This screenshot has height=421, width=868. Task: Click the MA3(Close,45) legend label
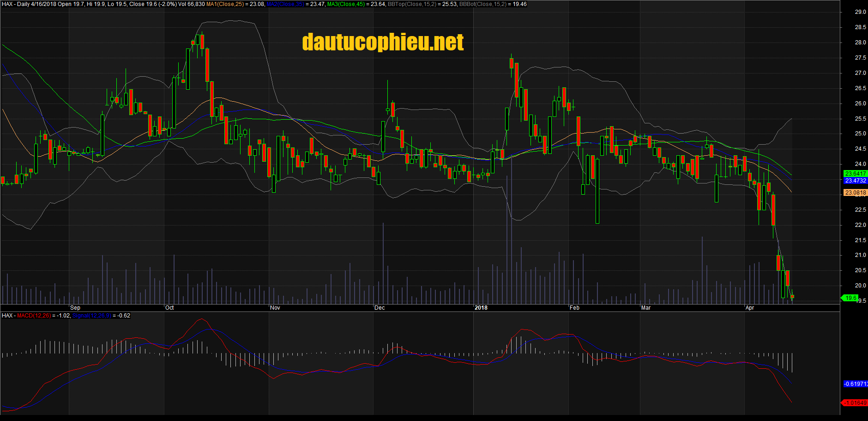346,4
